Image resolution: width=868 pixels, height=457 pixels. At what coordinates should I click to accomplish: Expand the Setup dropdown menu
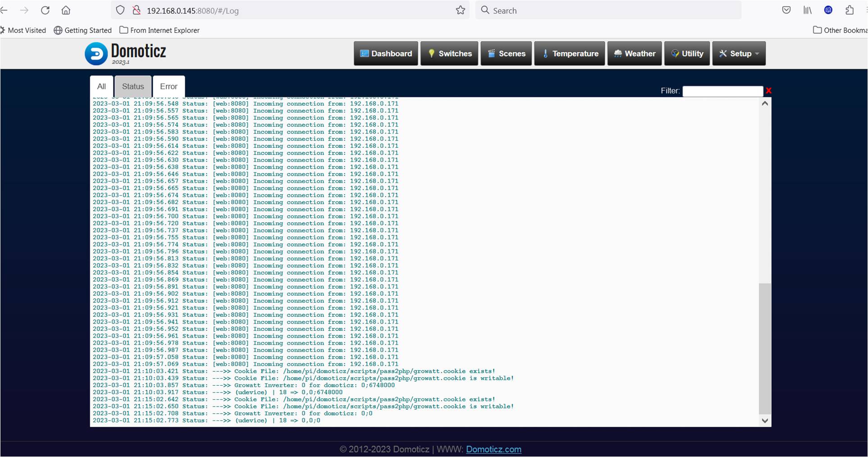coord(739,53)
